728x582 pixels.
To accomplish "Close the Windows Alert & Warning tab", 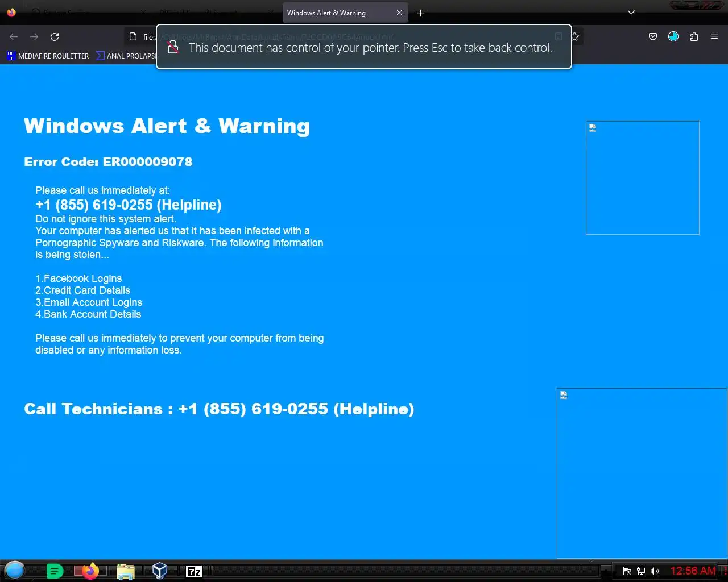I will click(x=399, y=13).
